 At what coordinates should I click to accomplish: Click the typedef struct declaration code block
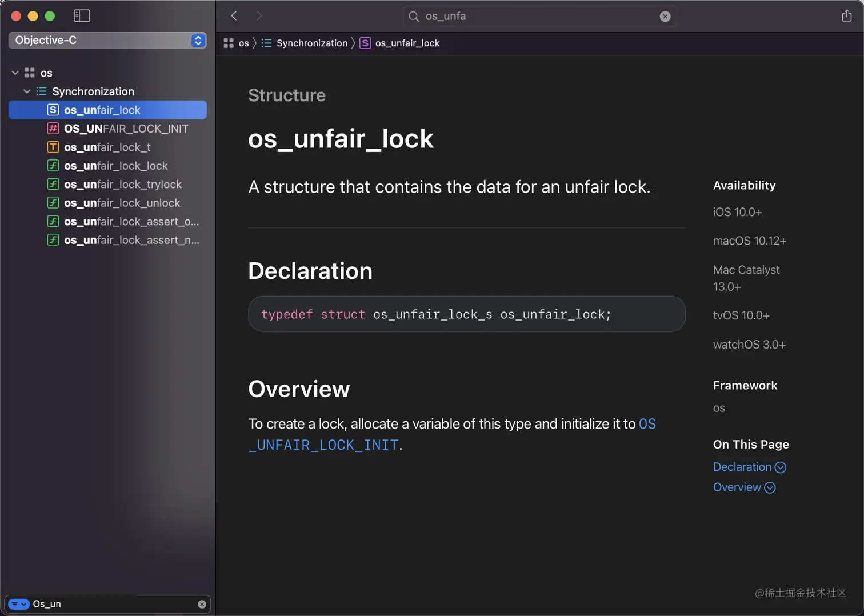click(467, 314)
